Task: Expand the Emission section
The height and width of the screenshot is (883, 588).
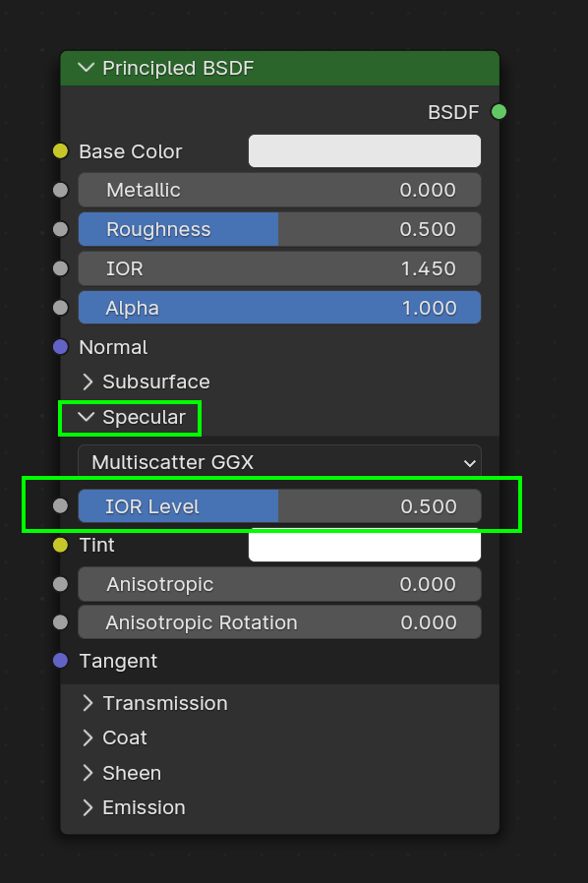Action: click(x=88, y=807)
